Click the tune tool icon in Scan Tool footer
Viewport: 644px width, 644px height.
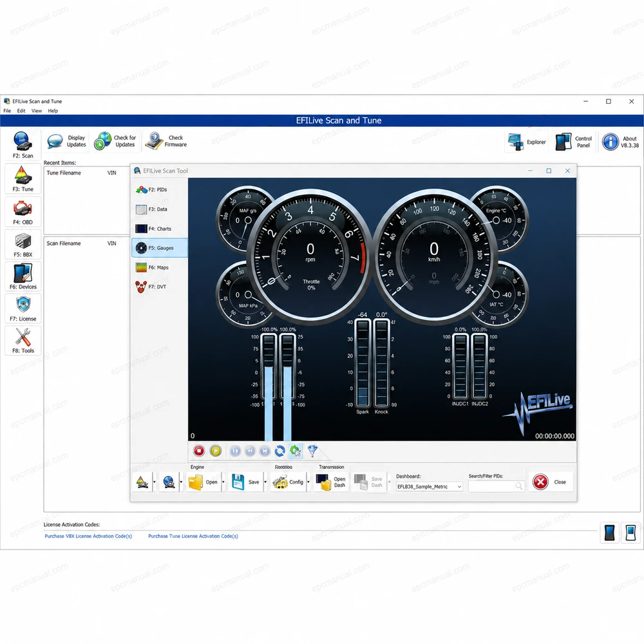142,482
